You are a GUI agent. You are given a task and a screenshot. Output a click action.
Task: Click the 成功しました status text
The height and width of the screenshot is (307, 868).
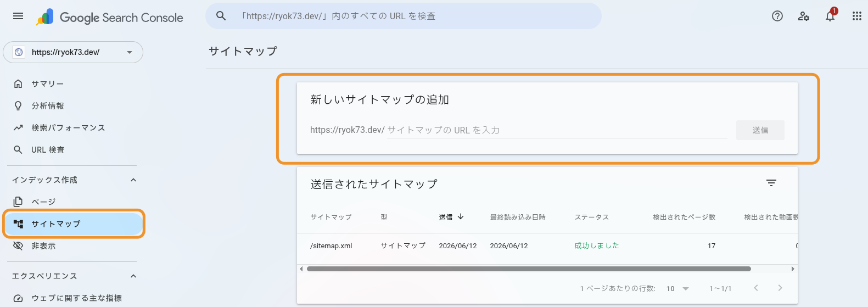click(597, 245)
